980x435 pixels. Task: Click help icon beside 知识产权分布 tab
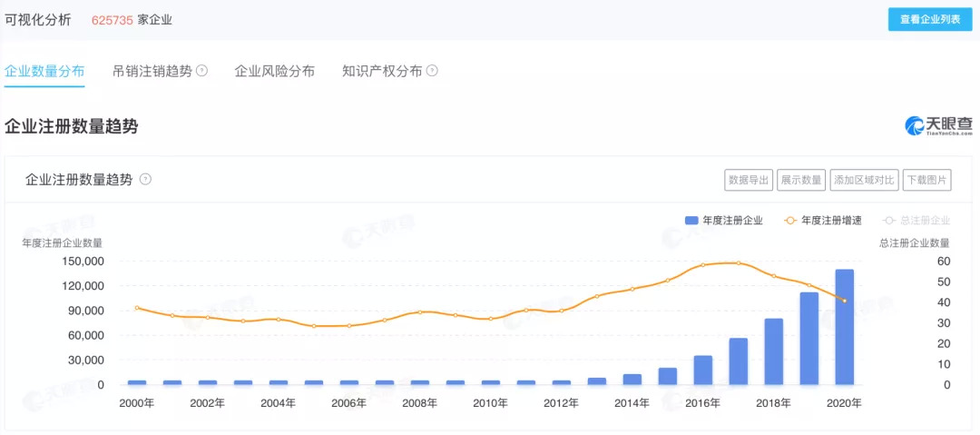[432, 71]
